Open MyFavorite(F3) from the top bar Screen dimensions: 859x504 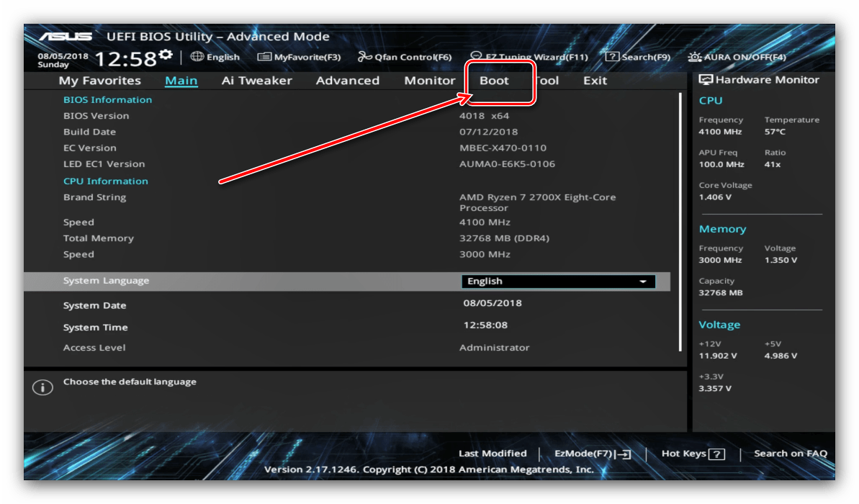click(x=299, y=57)
